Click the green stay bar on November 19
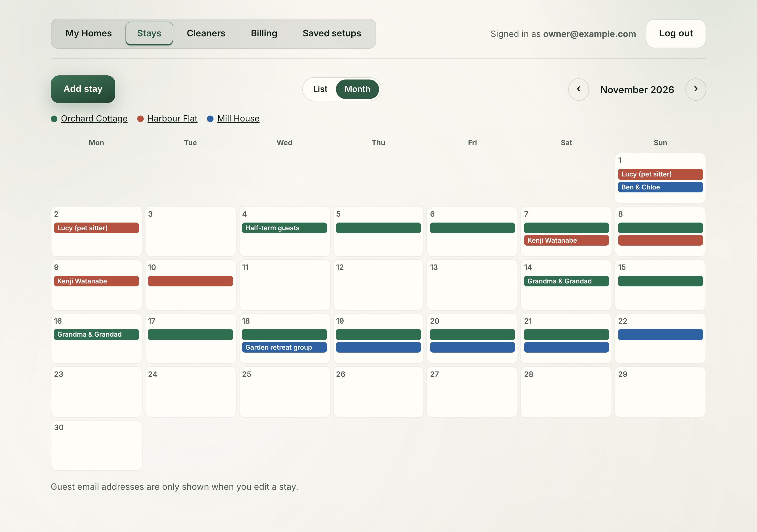Image resolution: width=757 pixels, height=532 pixels. point(378,334)
